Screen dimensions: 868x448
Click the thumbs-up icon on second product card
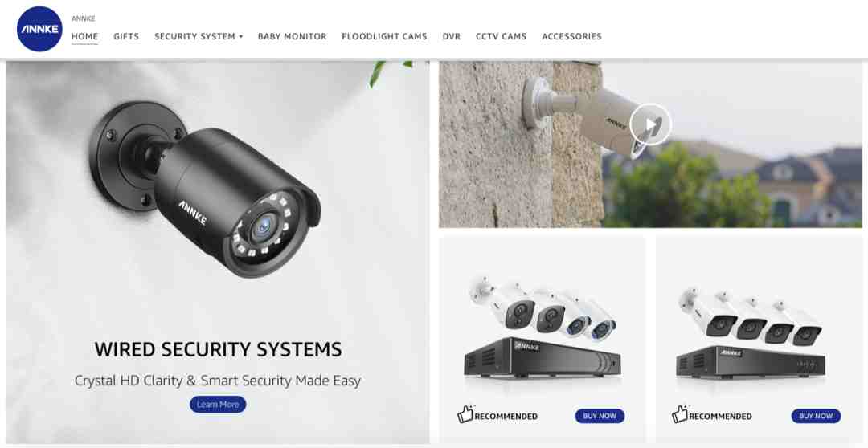coord(680,414)
